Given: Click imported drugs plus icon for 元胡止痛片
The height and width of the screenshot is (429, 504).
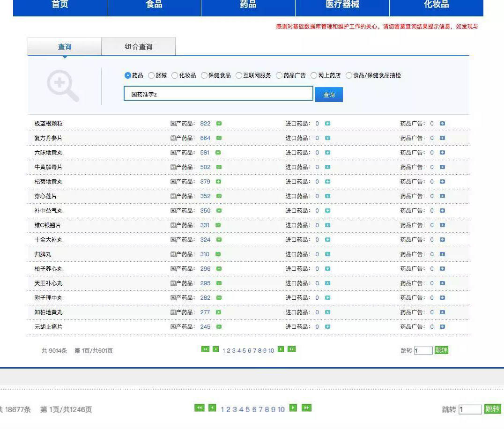Looking at the screenshot, I should pos(327,327).
